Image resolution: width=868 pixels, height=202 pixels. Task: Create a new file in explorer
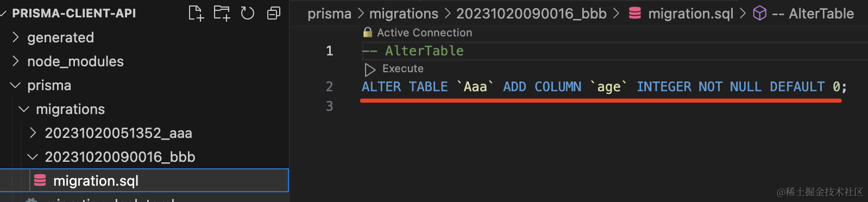tap(196, 13)
